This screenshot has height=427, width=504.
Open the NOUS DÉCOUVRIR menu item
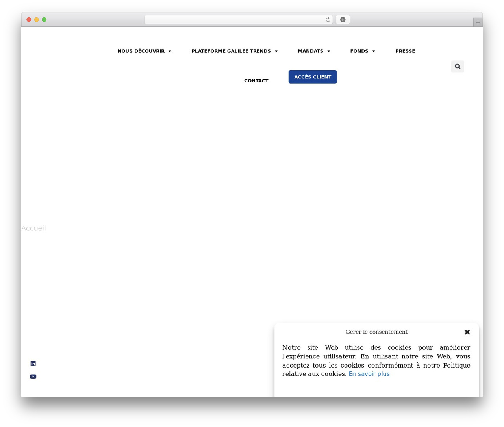[x=141, y=51]
